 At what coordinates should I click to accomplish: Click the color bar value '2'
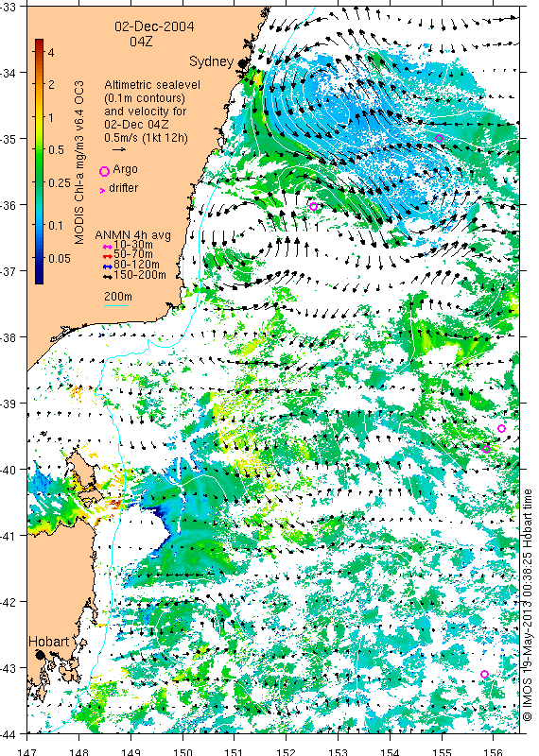click(x=51, y=85)
